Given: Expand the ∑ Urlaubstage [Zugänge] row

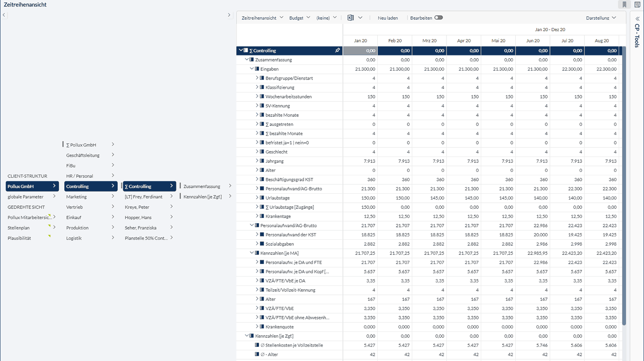Looking at the screenshot, I should [257, 207].
